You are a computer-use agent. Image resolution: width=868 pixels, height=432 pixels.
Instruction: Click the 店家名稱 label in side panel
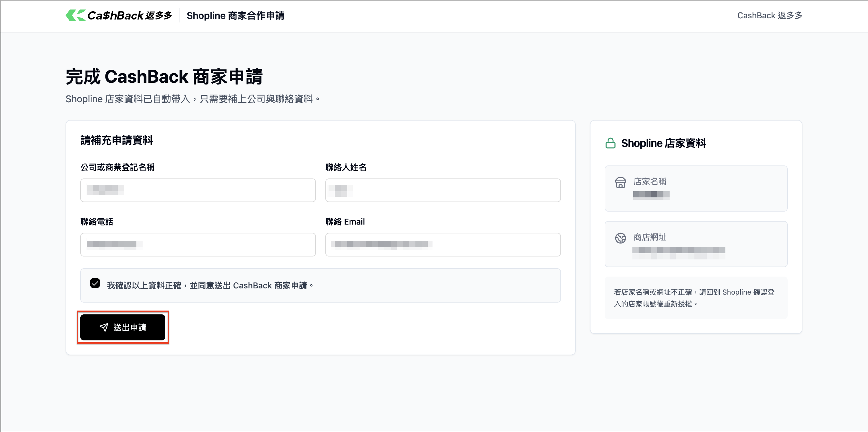tap(650, 181)
